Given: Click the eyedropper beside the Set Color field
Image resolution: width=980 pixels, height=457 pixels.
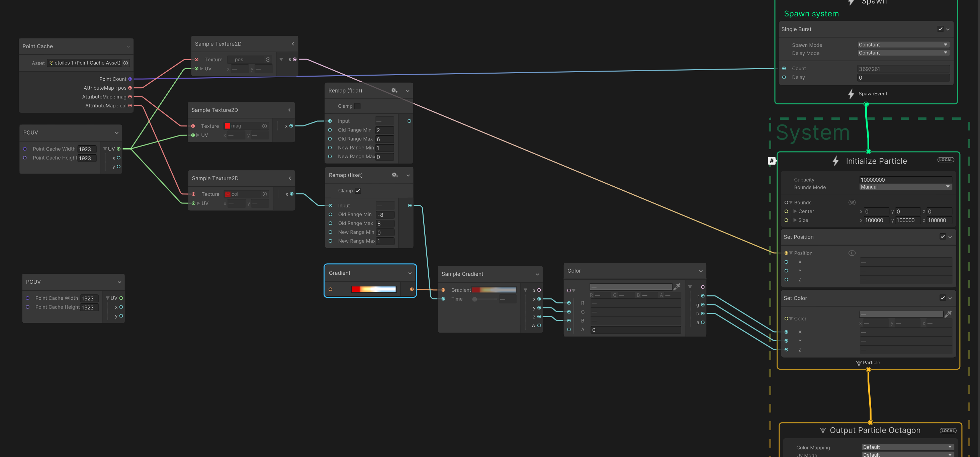Looking at the screenshot, I should click(x=949, y=313).
